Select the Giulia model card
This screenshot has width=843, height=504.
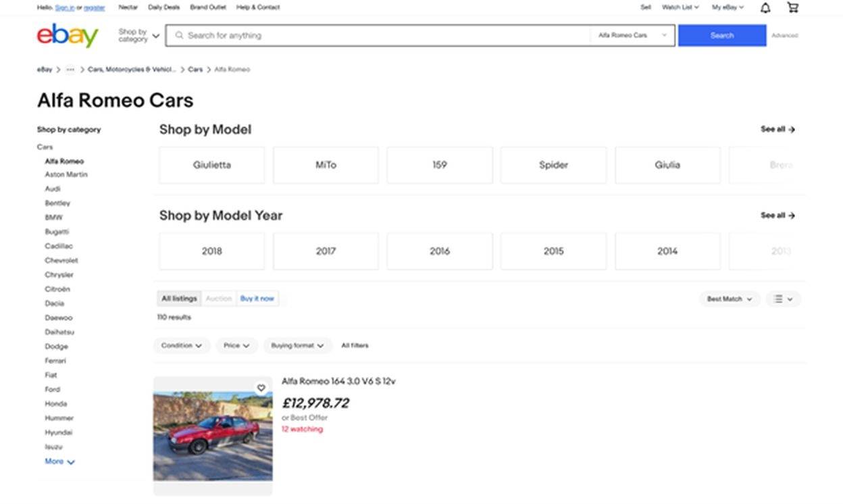[x=667, y=165]
